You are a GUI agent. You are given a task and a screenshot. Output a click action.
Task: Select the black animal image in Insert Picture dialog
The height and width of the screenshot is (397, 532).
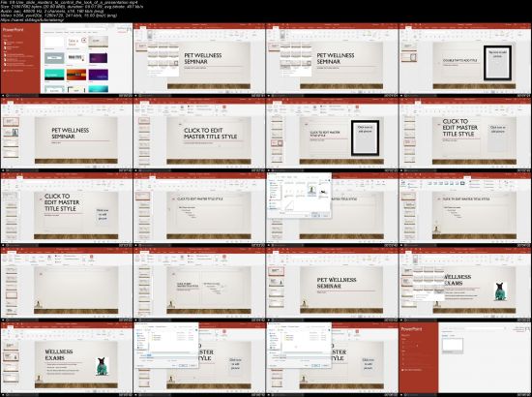[324, 192]
